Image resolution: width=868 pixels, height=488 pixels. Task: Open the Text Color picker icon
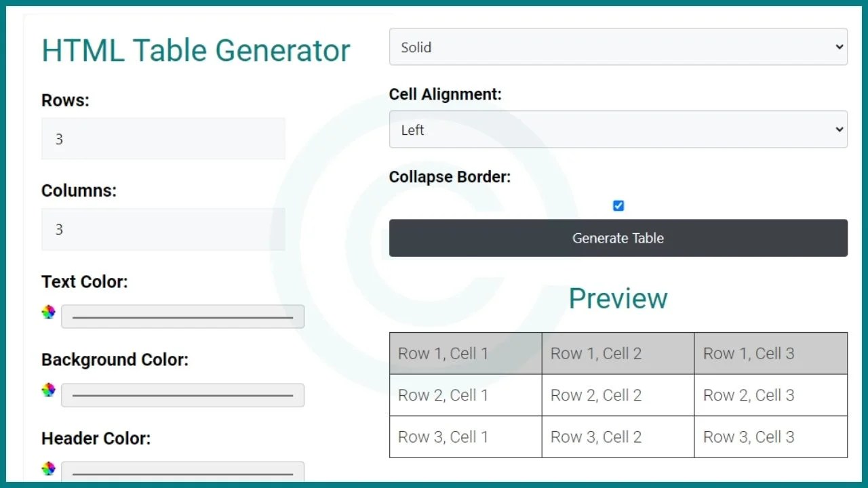pos(47,312)
